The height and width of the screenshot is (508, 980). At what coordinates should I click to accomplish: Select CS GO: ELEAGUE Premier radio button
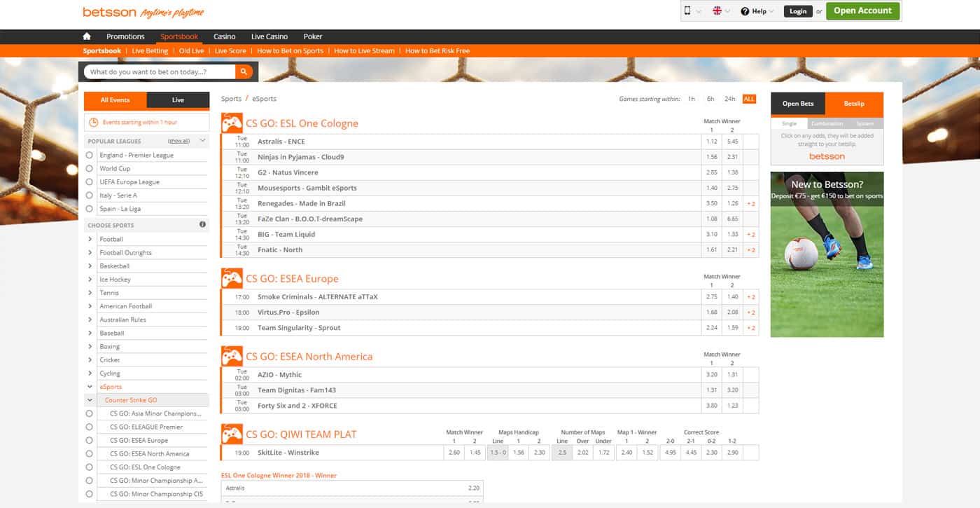coord(89,427)
